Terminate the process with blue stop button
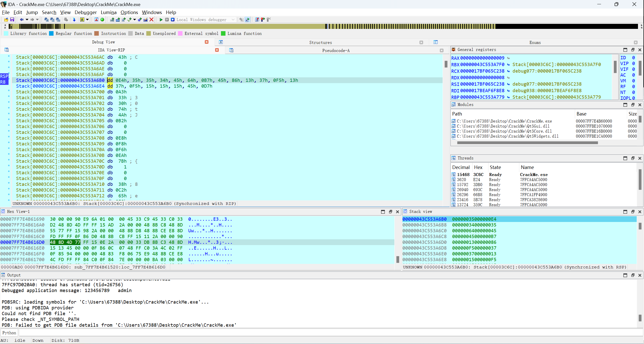644x344 pixels. (173, 20)
